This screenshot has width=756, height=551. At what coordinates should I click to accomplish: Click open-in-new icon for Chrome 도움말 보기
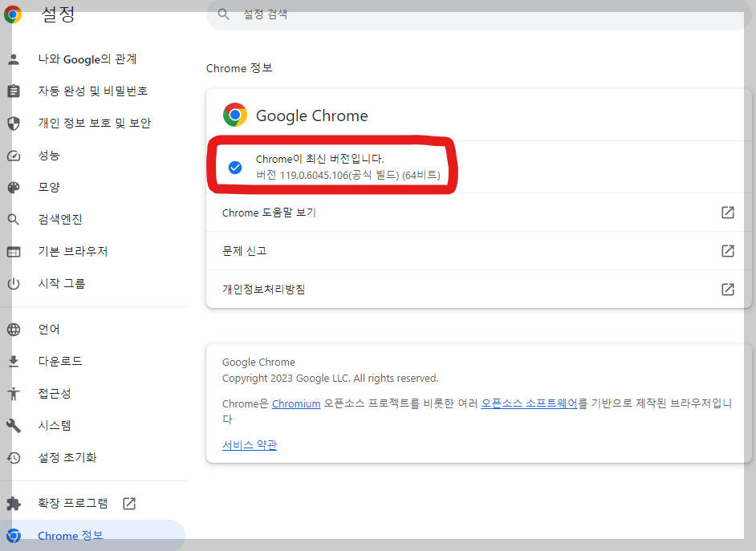[x=728, y=213]
